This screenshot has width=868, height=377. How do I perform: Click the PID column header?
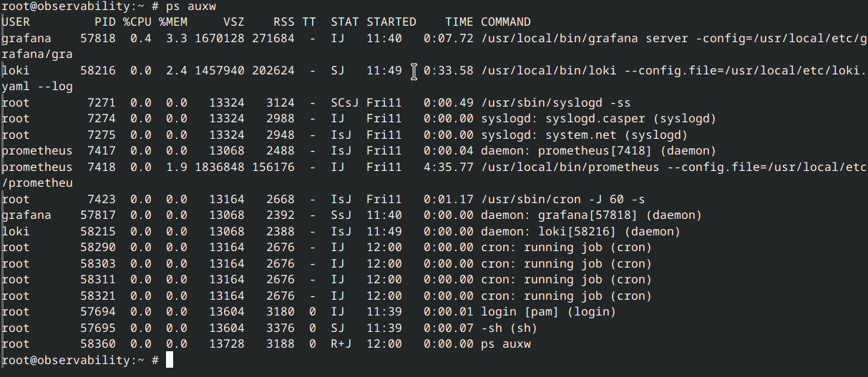[x=104, y=22]
